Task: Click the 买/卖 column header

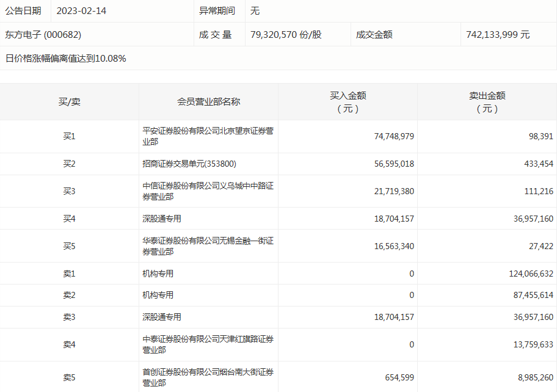Action: click(69, 102)
